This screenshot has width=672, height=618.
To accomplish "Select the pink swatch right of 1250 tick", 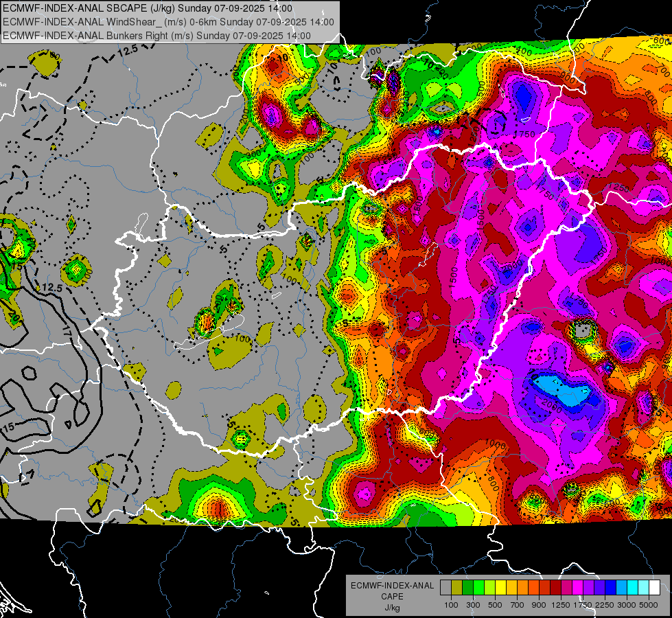I will [566, 588].
